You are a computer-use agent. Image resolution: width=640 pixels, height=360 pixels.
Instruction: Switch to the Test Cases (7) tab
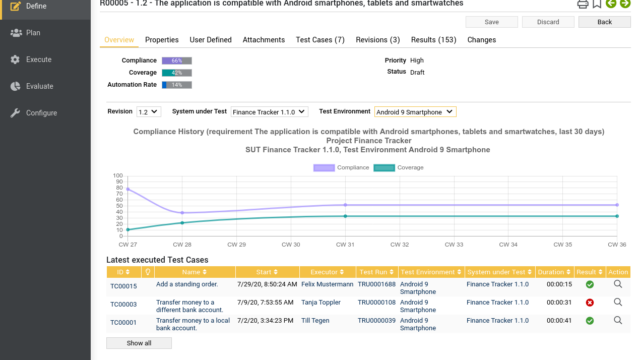point(320,40)
